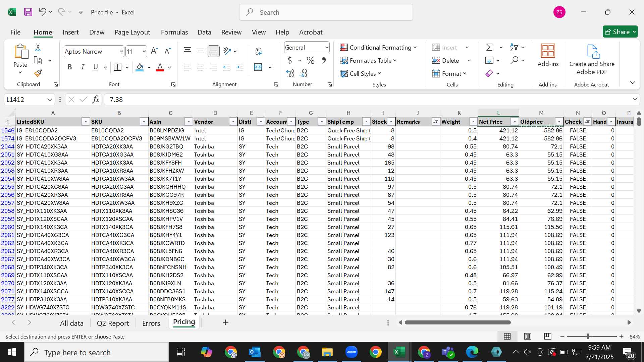Screen dimensions: 644x362
Task: Click the Copy icon in Clipboard group
Action: [x=38, y=61]
